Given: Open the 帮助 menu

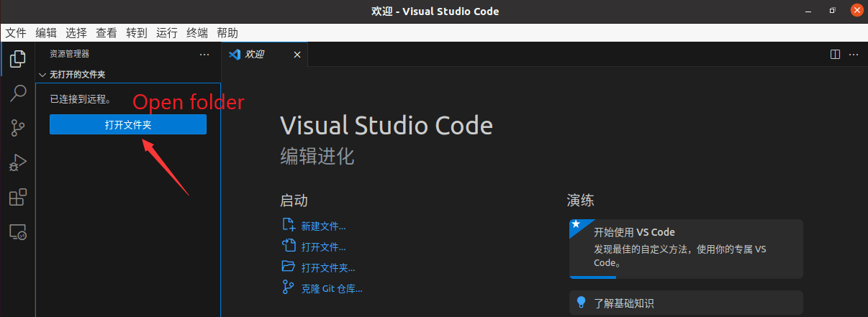Looking at the screenshot, I should (227, 32).
